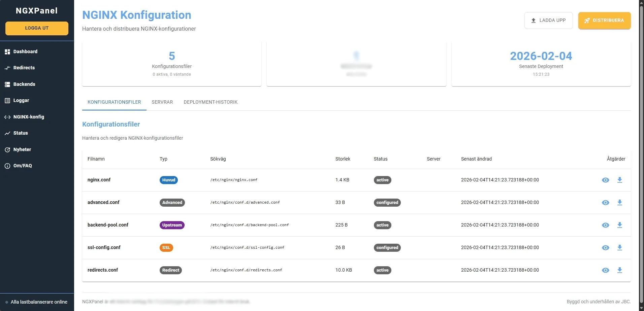Click the configured status of advanced.conf

[387, 203]
